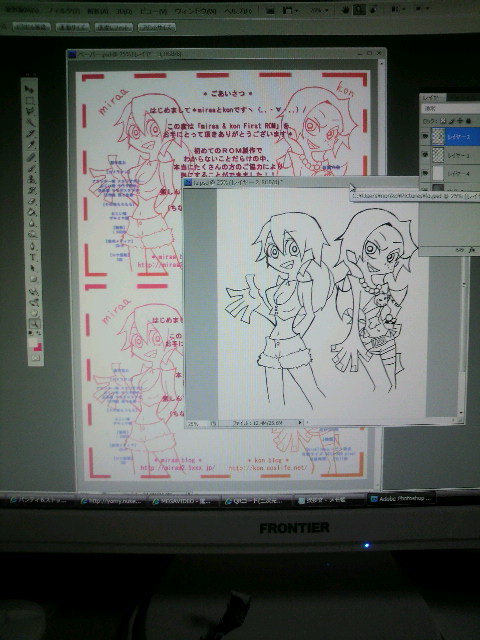Image resolution: width=480 pixels, height=640 pixels.
Task: Select the Eyedropper tool
Action: tap(31, 144)
